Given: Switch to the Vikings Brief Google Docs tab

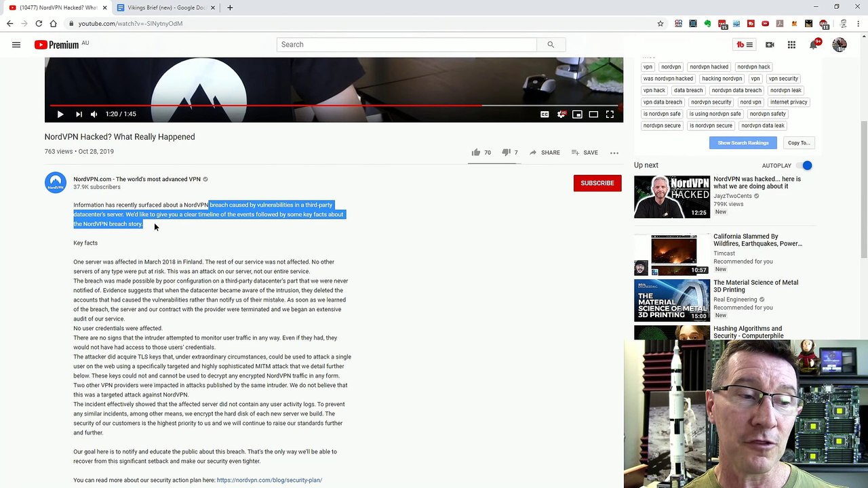Looking at the screenshot, I should coord(166,7).
